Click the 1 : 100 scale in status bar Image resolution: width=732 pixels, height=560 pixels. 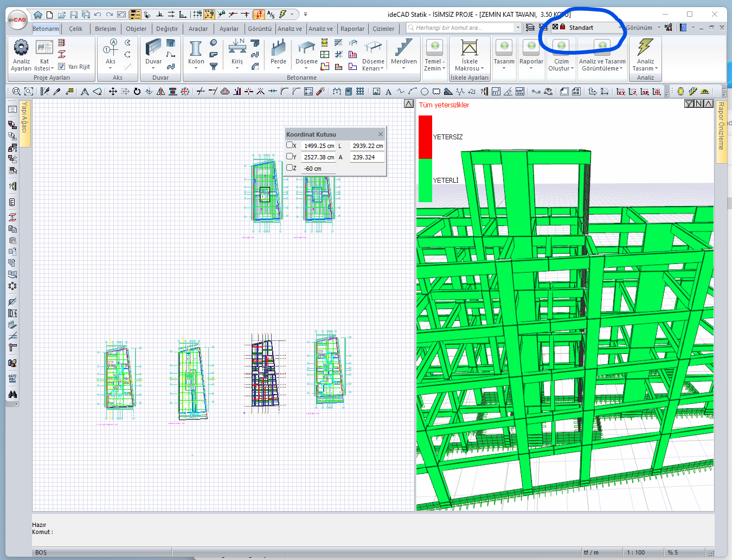[x=636, y=552]
